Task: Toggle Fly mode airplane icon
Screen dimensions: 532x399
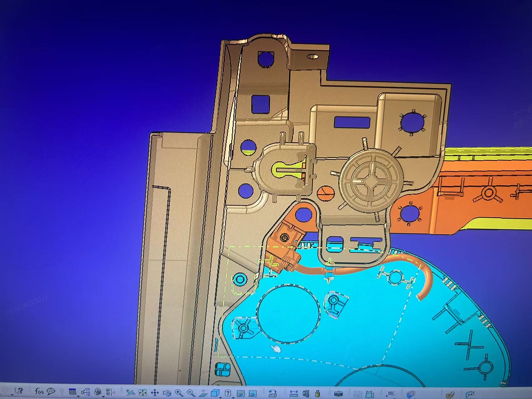Action: [x=130, y=392]
